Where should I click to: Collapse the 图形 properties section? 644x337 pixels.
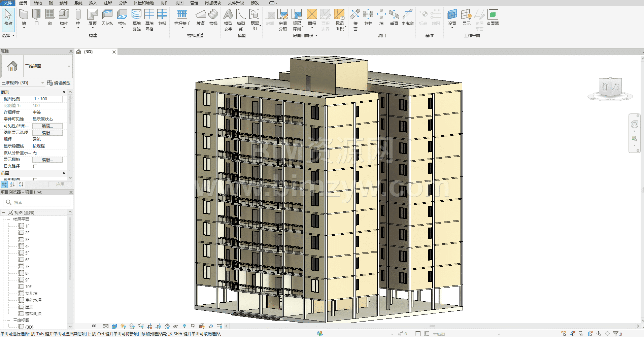click(x=64, y=92)
